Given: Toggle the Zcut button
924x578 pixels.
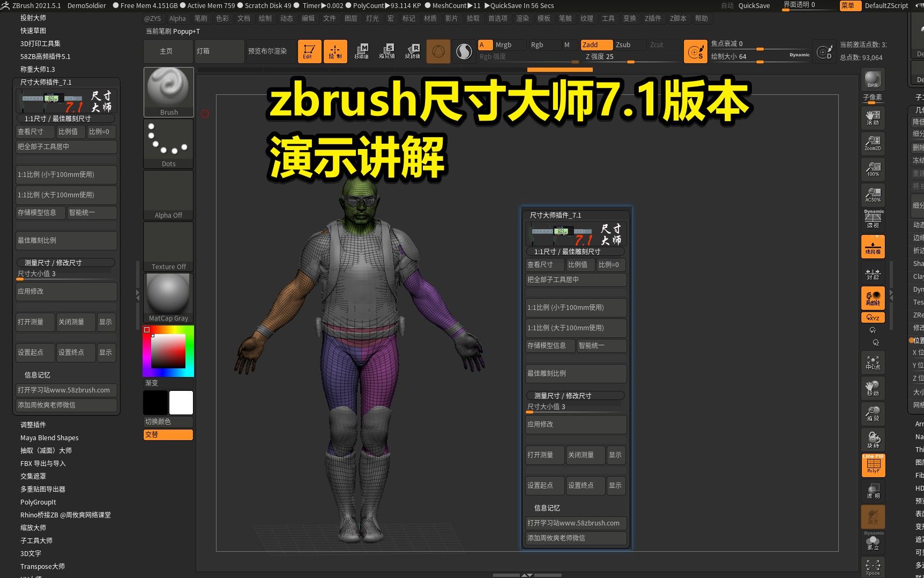Looking at the screenshot, I should [662, 45].
